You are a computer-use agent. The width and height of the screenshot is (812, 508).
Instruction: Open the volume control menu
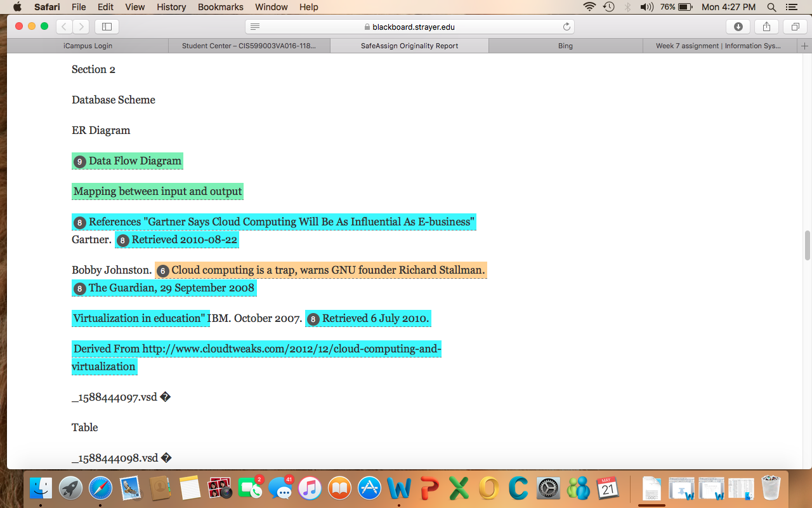click(x=646, y=7)
